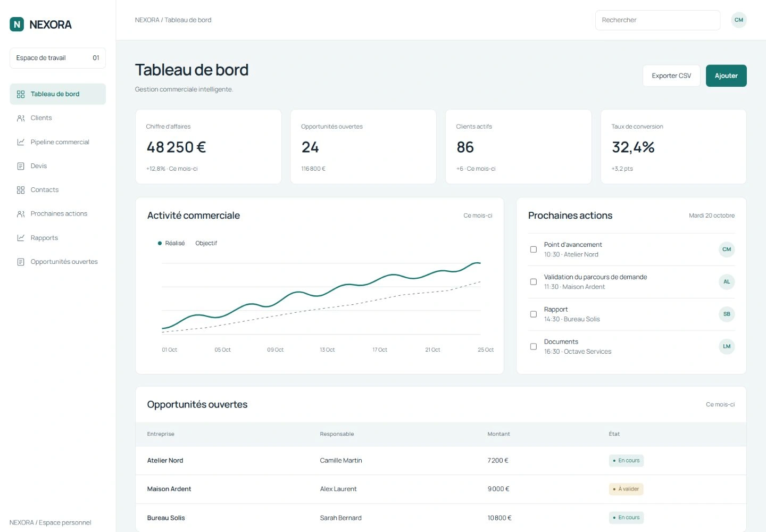Image resolution: width=766 pixels, height=532 pixels.
Task: Click the Alex Laurent responsable cell
Action: coord(338,489)
